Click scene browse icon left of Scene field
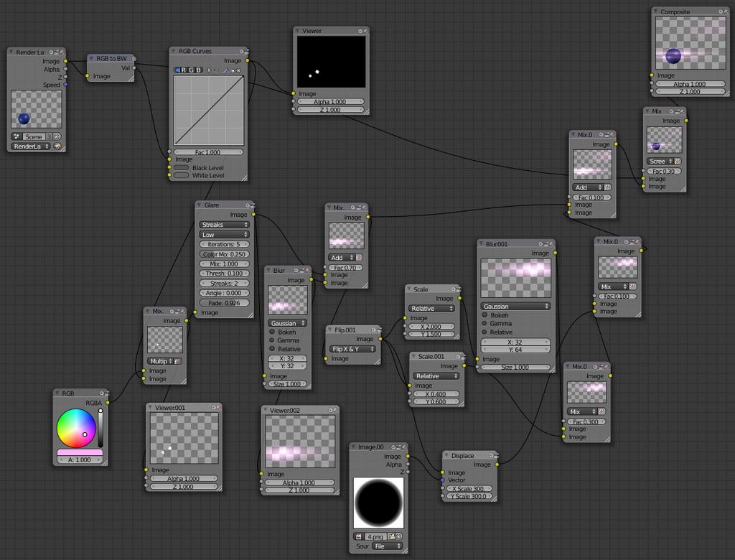Viewport: 735px width, 560px height. 17,136
